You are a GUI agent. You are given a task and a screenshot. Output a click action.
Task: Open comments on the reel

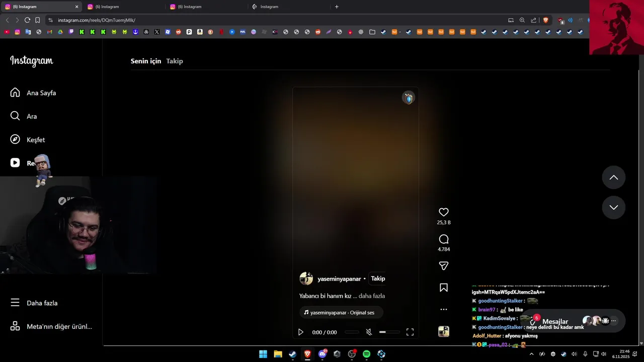coord(443,239)
